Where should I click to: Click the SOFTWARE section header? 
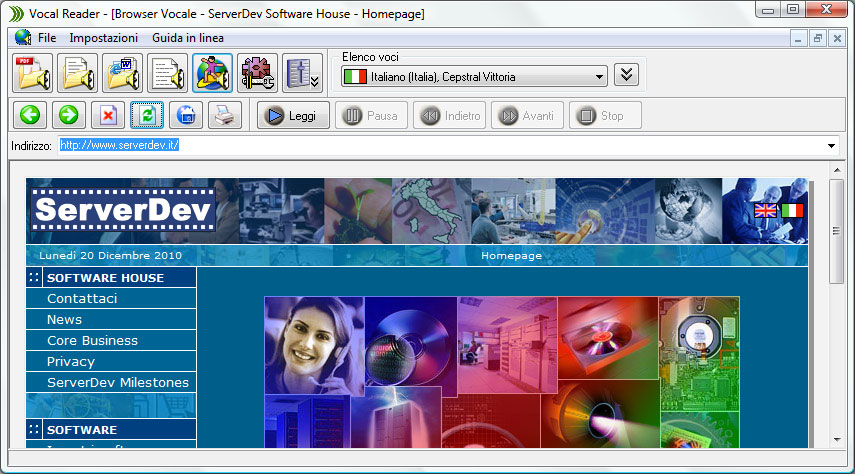[x=111, y=429]
